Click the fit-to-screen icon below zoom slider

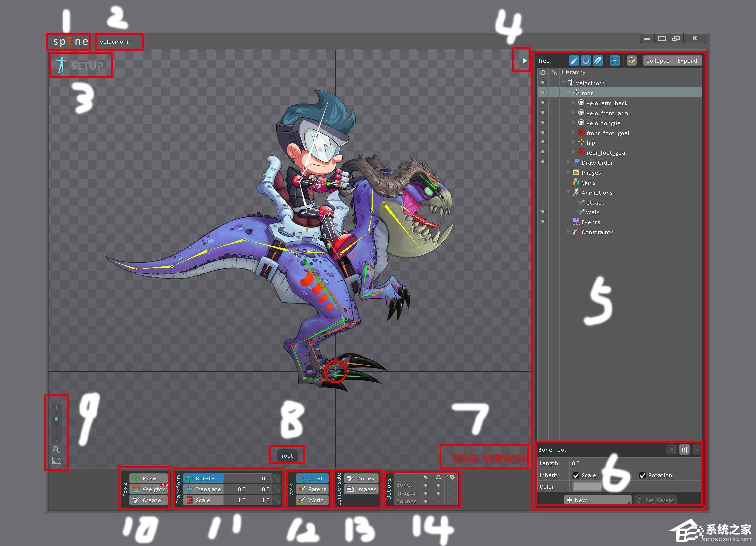tap(57, 461)
